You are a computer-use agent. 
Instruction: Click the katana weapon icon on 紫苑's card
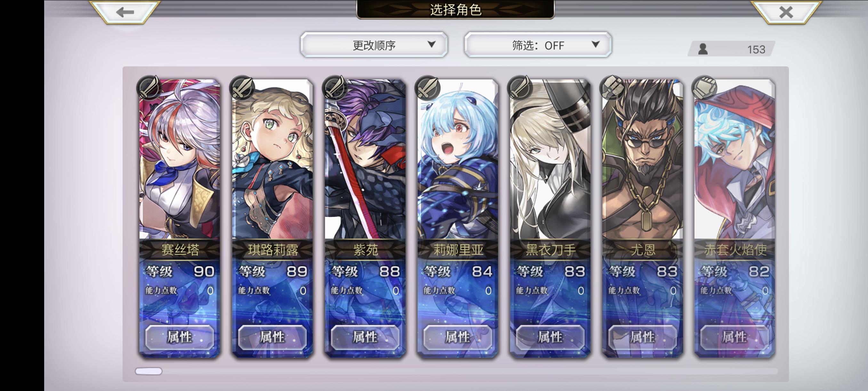[x=334, y=88]
